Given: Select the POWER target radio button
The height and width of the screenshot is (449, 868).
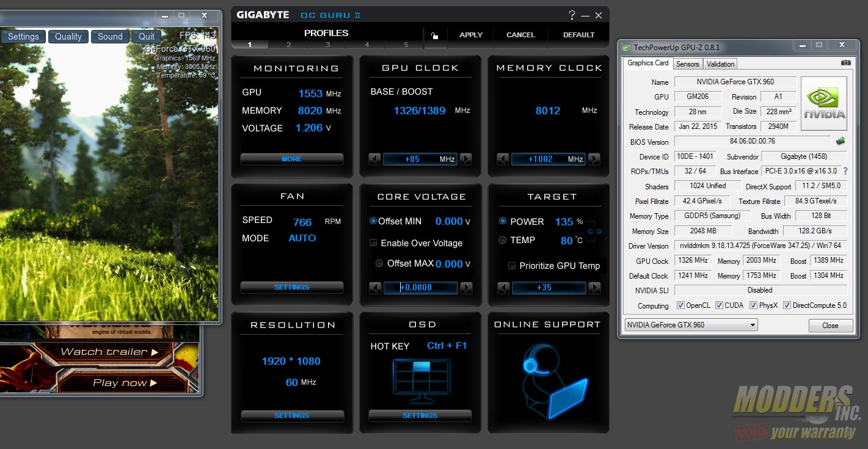Looking at the screenshot, I should (503, 221).
